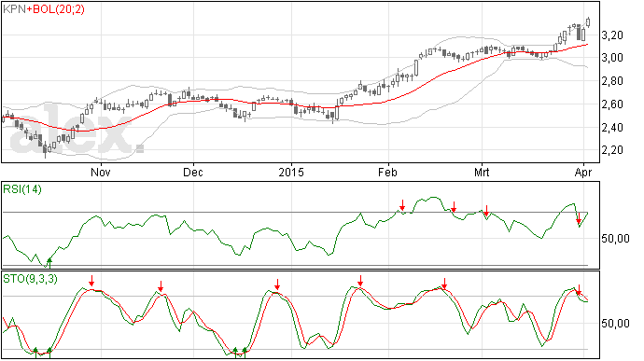The image size is (644, 361).
Task: Click the STO(9,3,3) stochastic label
Action: click(x=30, y=279)
